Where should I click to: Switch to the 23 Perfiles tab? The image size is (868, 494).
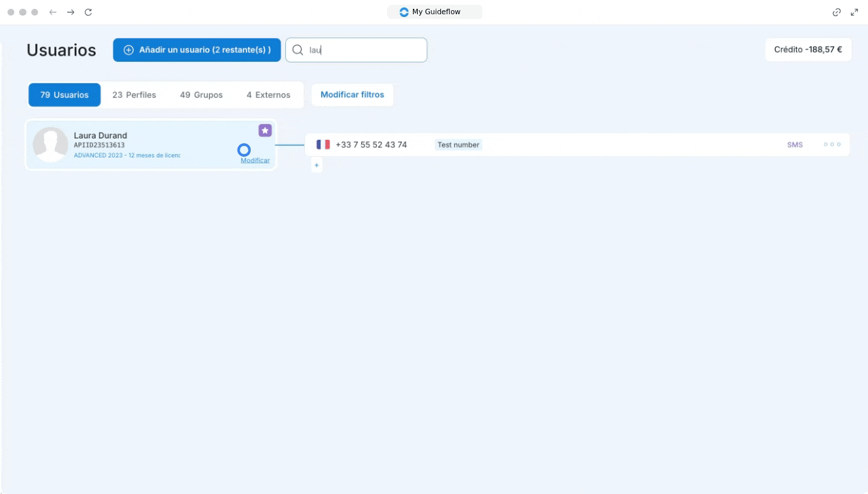[x=134, y=95]
